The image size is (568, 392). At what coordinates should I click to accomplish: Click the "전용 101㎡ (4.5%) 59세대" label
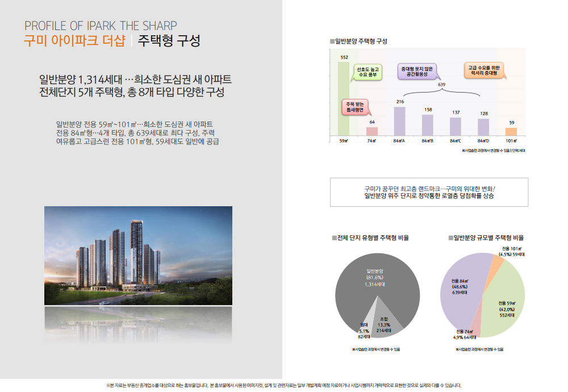[512, 252]
